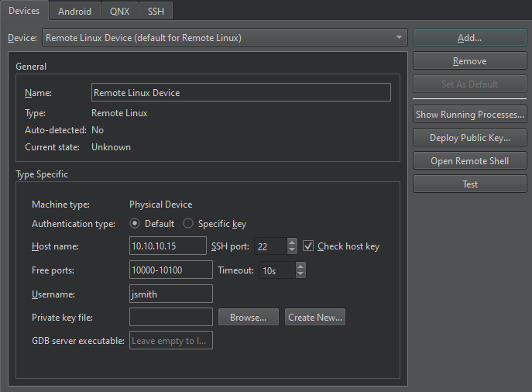
Task: Open the QNX tab
Action: click(119, 11)
